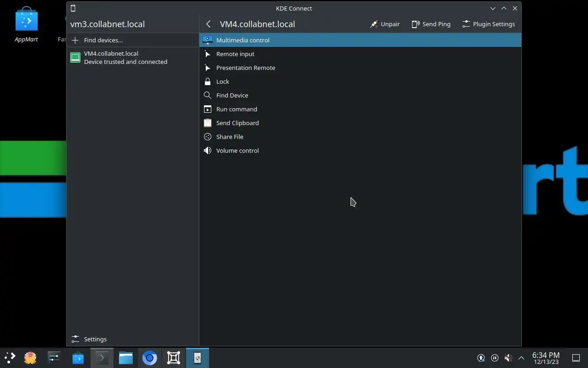
Task: Select the Presentation Remote entry
Action: pos(360,68)
